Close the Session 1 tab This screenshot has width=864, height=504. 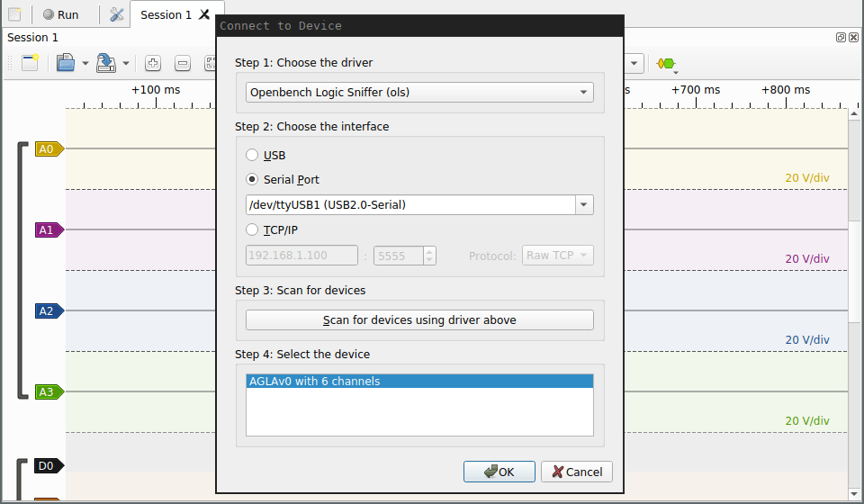(204, 14)
